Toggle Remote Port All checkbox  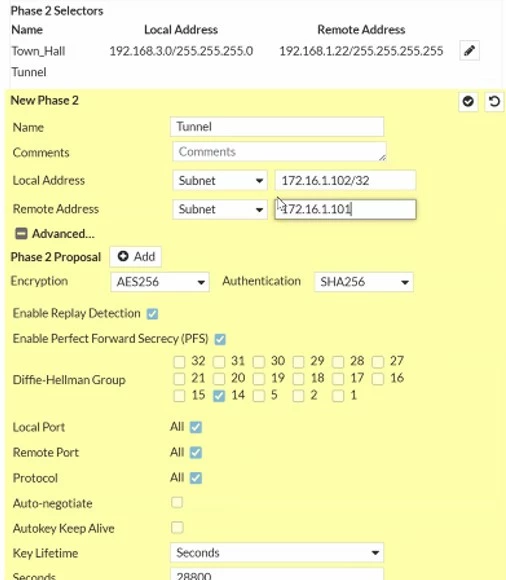(196, 452)
